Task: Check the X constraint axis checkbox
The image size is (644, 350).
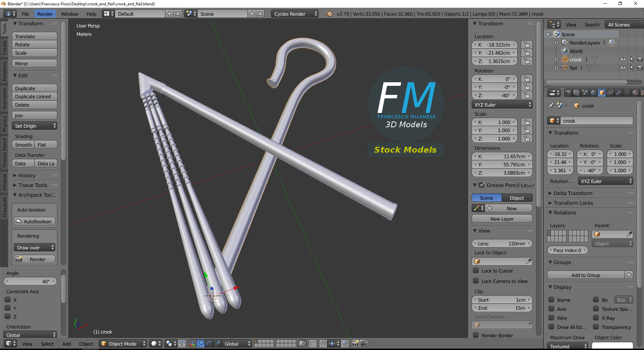Action: click(8, 300)
